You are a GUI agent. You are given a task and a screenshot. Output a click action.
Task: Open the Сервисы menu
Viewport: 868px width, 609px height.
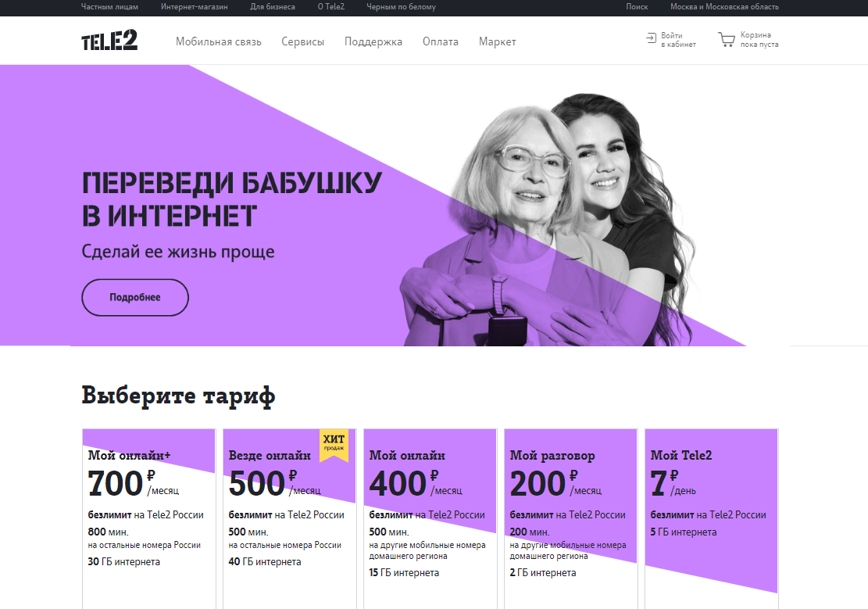click(x=303, y=41)
